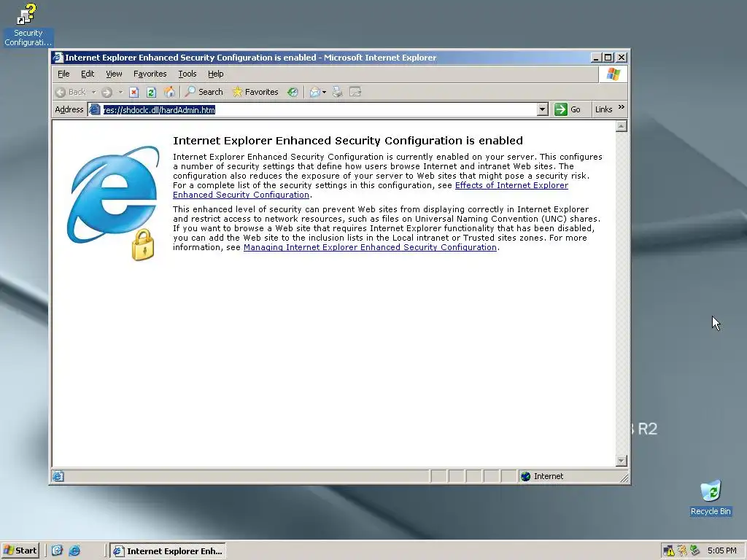
Task: Expand the Forward history dropdown arrow
Action: [120, 92]
